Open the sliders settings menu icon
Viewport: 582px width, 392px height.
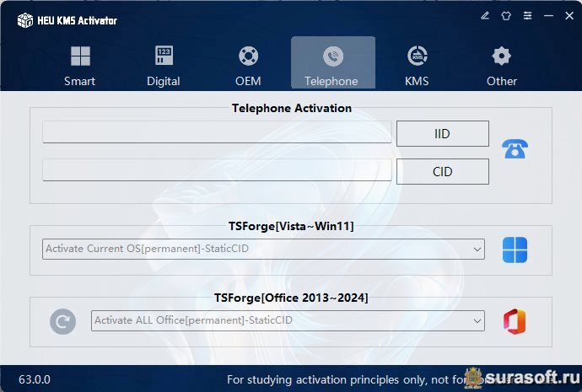click(527, 15)
